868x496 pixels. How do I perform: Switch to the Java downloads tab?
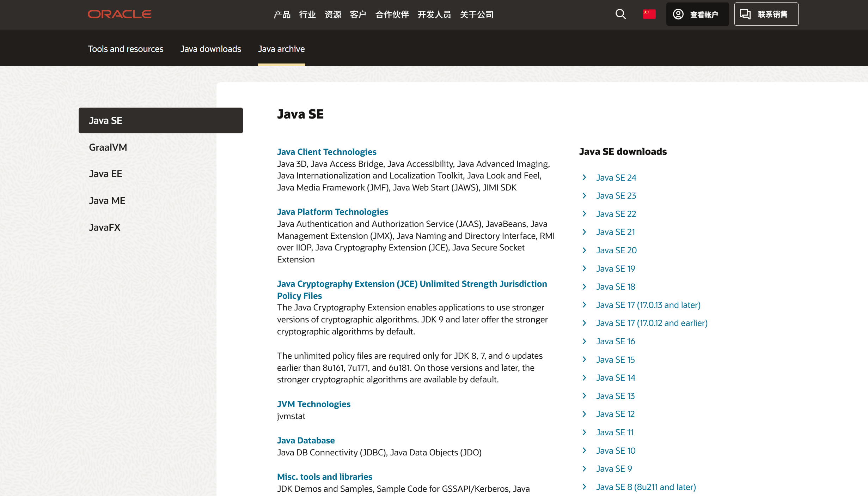point(210,49)
